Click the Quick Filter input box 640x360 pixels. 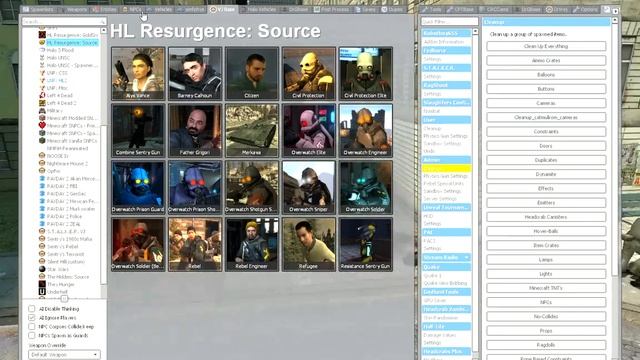coord(449,21)
